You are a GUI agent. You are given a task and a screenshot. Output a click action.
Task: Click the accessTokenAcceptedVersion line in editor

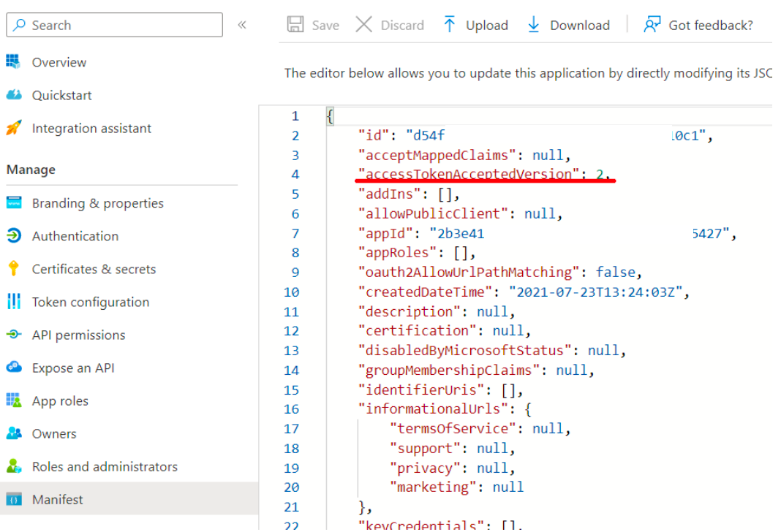(x=483, y=174)
